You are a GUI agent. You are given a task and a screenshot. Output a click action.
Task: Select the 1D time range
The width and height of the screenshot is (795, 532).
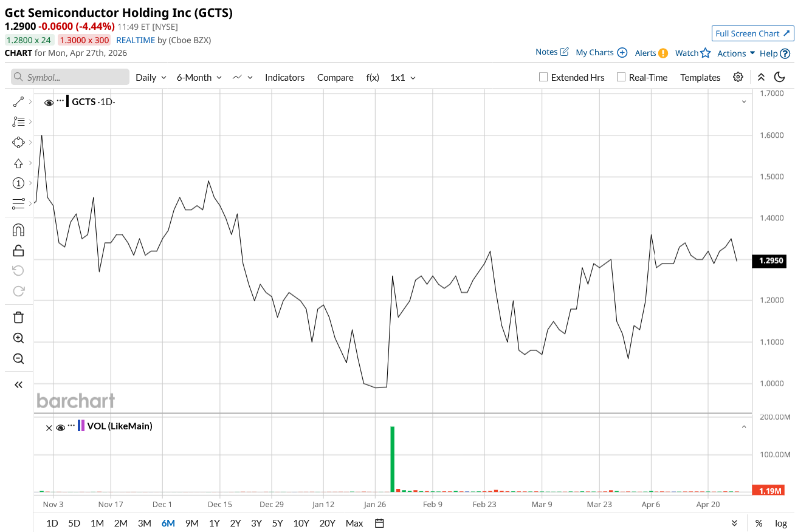(x=52, y=523)
